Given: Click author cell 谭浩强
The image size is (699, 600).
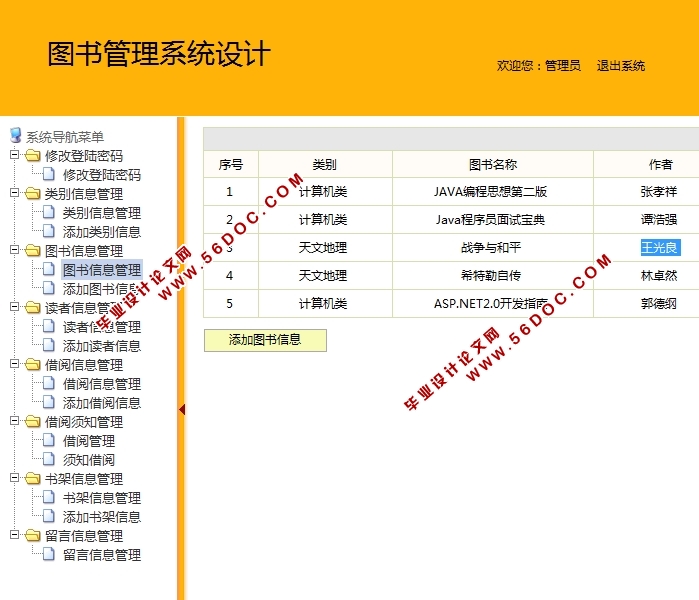Looking at the screenshot, I should [658, 220].
